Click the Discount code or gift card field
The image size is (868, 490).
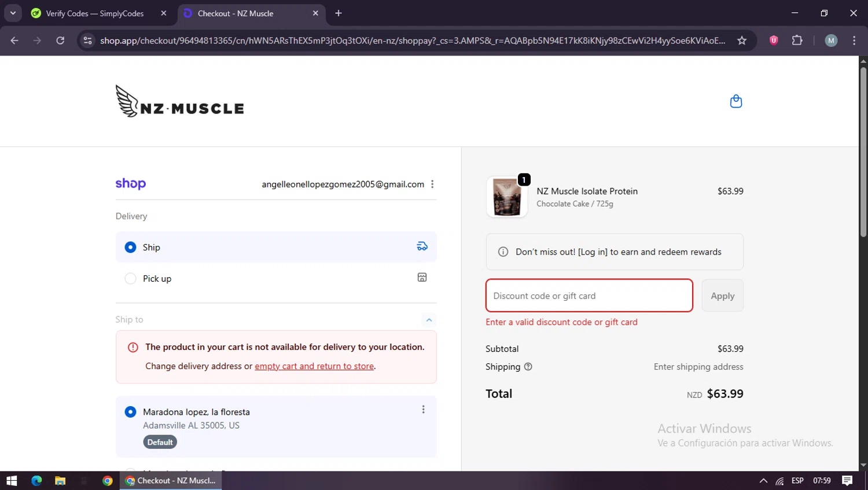[x=589, y=296]
